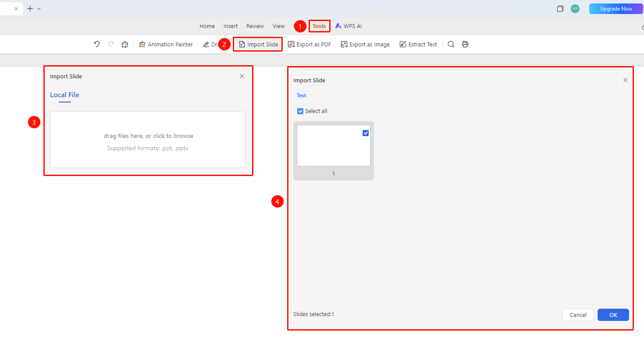The width and height of the screenshot is (644, 338).
Task: Close the current document tab
Action: 16,9
